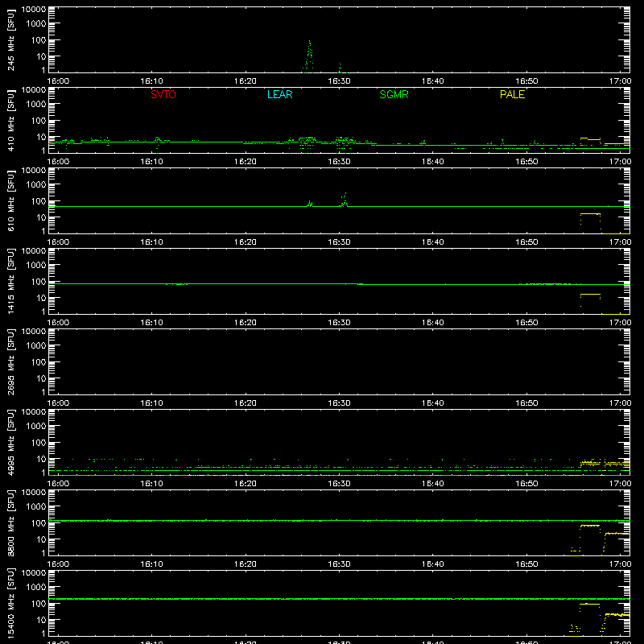The height and width of the screenshot is (644, 644).
Task: Click the red SVTO station label
Action: point(163,94)
